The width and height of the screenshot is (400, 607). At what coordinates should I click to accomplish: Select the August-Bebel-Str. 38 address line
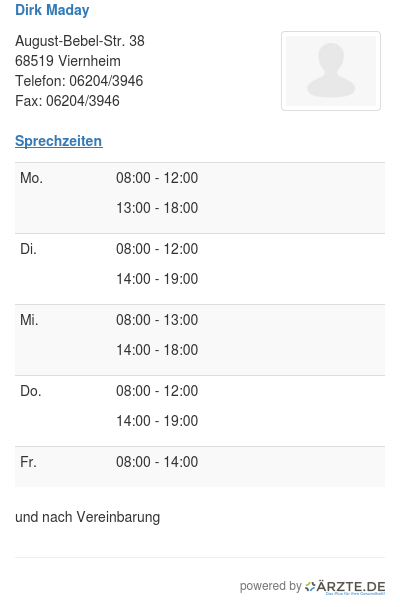pos(80,41)
